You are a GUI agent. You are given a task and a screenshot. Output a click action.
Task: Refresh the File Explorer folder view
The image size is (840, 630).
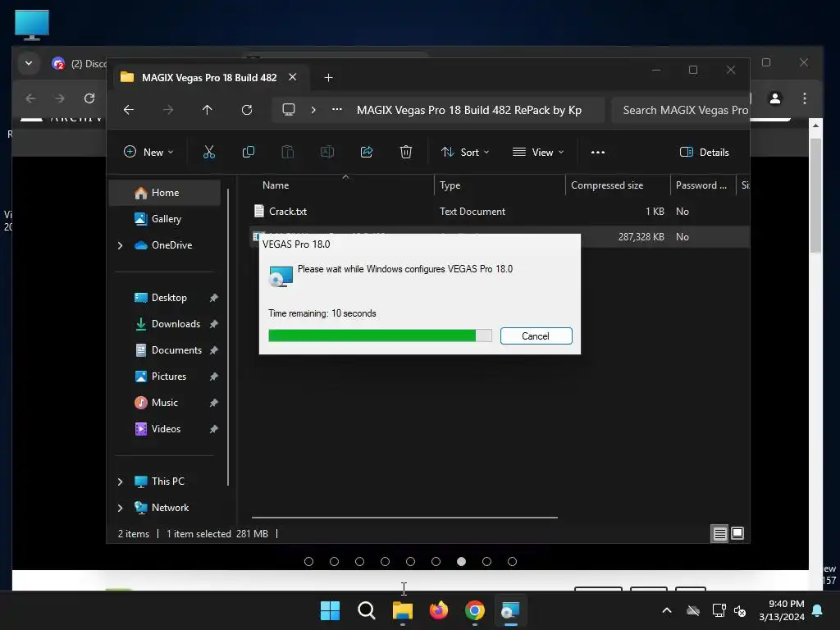point(246,110)
